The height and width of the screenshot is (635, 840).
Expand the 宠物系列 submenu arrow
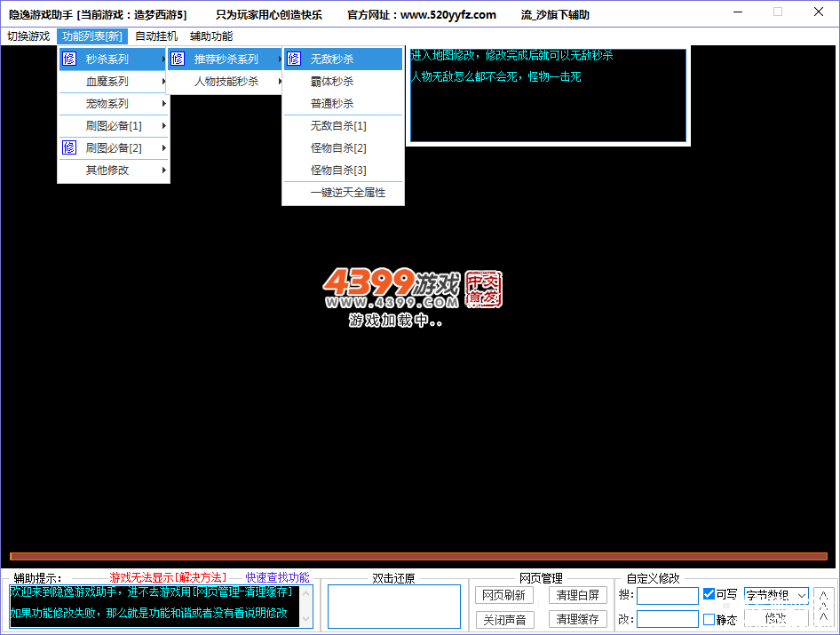(164, 103)
